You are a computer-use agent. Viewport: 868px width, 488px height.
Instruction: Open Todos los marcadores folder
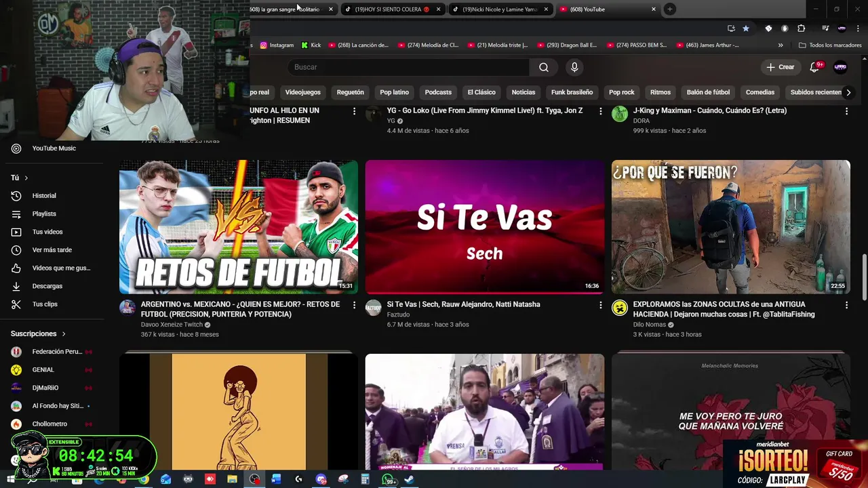click(x=830, y=45)
